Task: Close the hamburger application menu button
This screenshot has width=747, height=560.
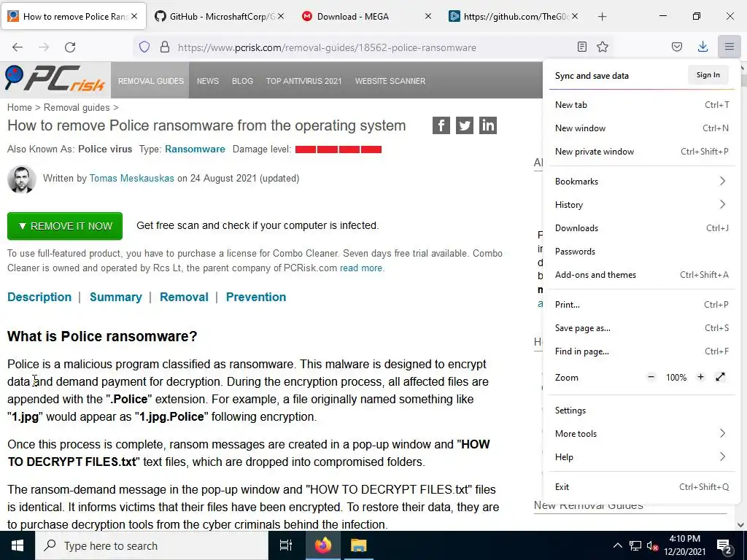Action: point(729,47)
